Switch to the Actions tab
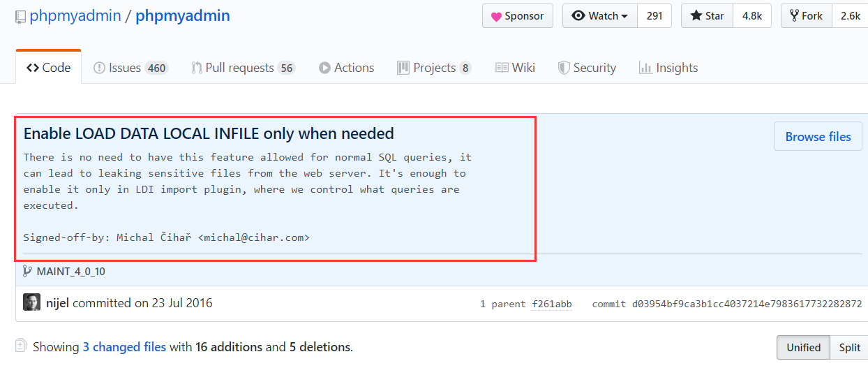This screenshot has height=368, width=868. pos(347,68)
